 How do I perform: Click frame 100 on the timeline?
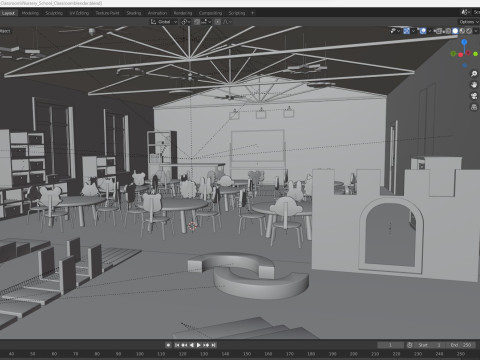pos(140,354)
